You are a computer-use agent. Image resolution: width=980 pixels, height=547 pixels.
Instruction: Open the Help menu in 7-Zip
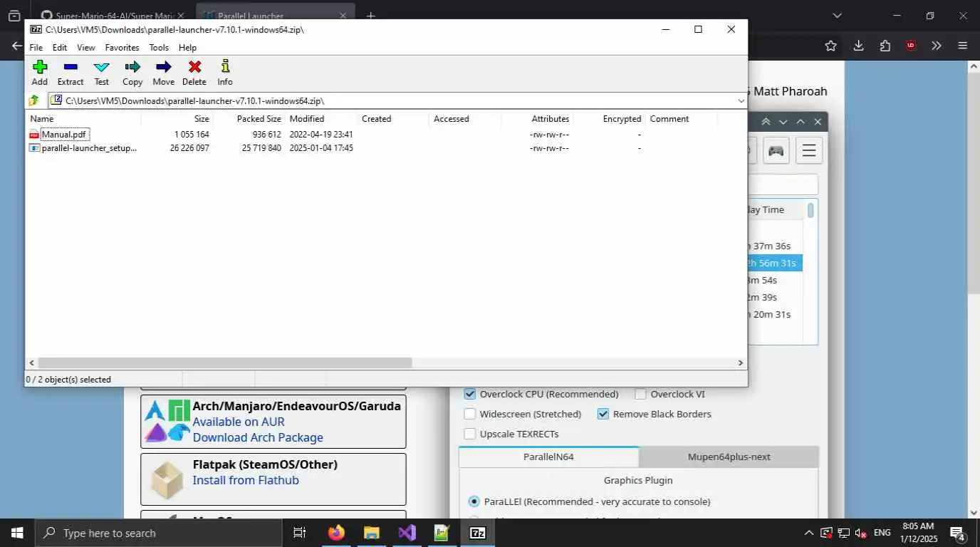point(187,48)
